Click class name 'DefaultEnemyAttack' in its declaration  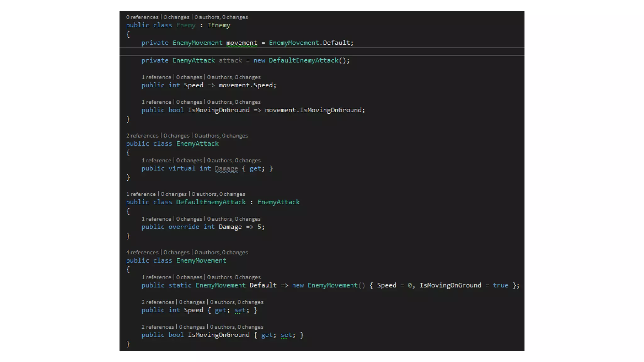211,202
